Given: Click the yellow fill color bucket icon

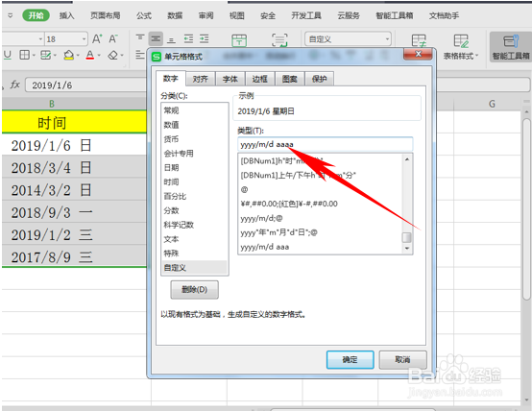Looking at the screenshot, I should (x=69, y=55).
